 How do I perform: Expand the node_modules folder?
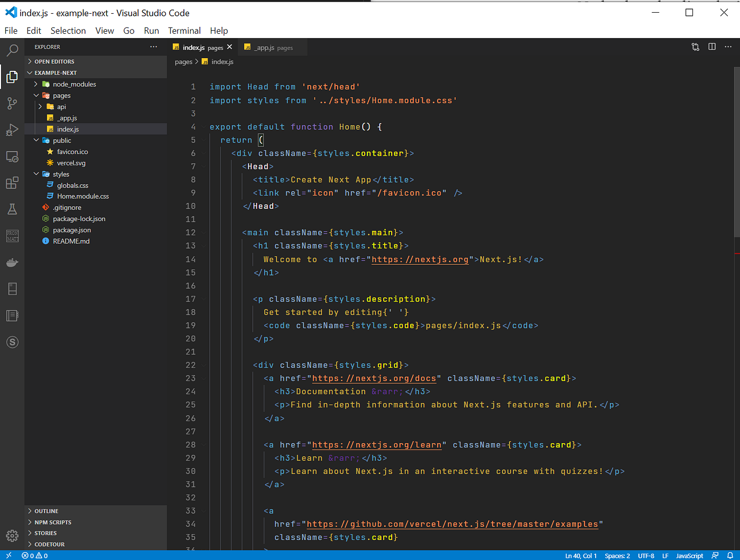click(x=96, y=85)
